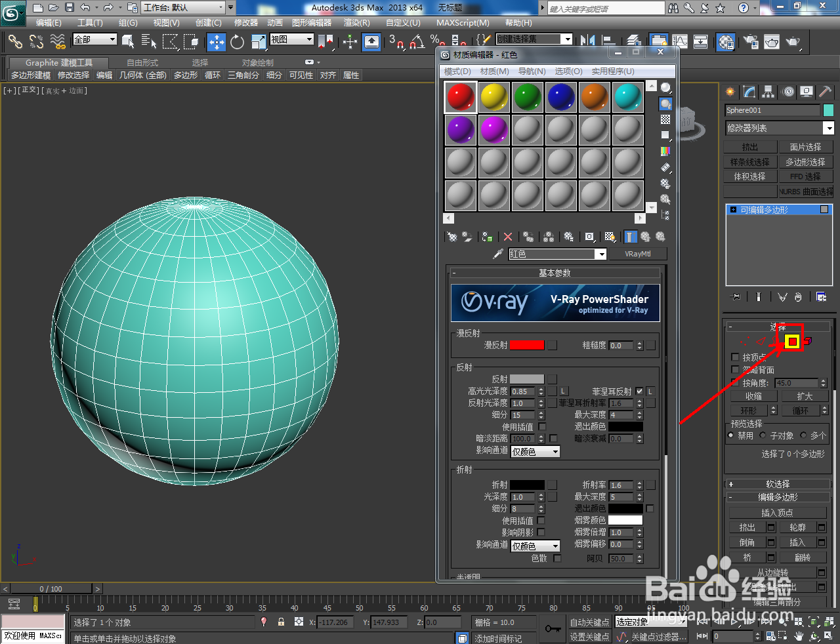This screenshot has height=644, width=840.
Task: Click the Configure Modifier Sets icon
Action: click(x=821, y=297)
